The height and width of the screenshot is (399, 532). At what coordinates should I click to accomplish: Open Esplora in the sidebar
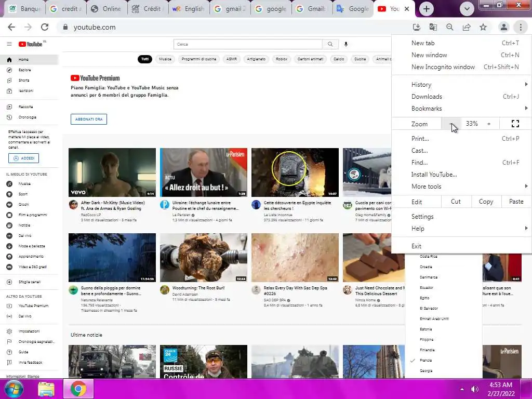click(x=29, y=70)
